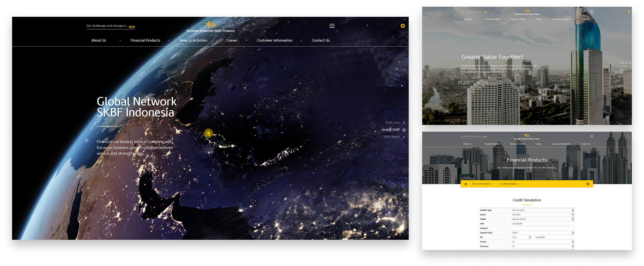Select the SKBF Info indicator on the Greater Value Together page
Image resolution: width=644 pixels, height=266 pixels.
625,63
